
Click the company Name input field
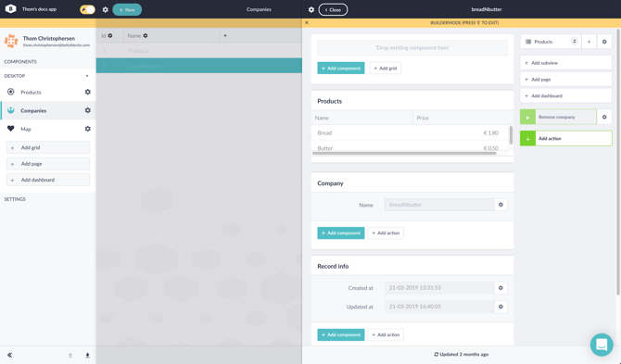pyautogui.click(x=439, y=205)
